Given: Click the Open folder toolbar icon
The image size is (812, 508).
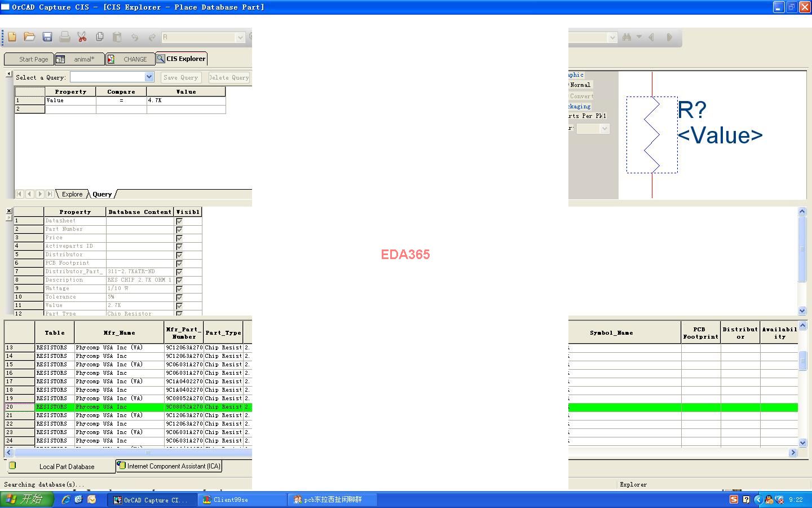Looking at the screenshot, I should (29, 37).
